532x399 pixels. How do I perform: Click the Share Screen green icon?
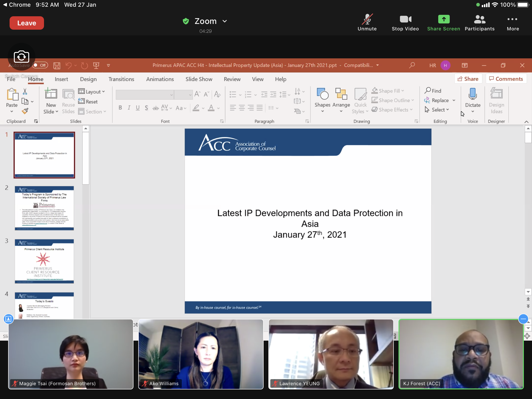444,19
